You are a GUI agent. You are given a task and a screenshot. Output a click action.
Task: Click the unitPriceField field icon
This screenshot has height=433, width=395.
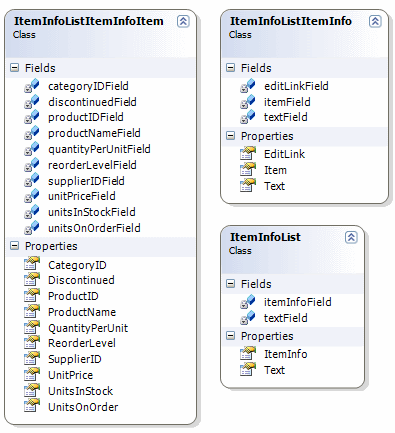32,196
